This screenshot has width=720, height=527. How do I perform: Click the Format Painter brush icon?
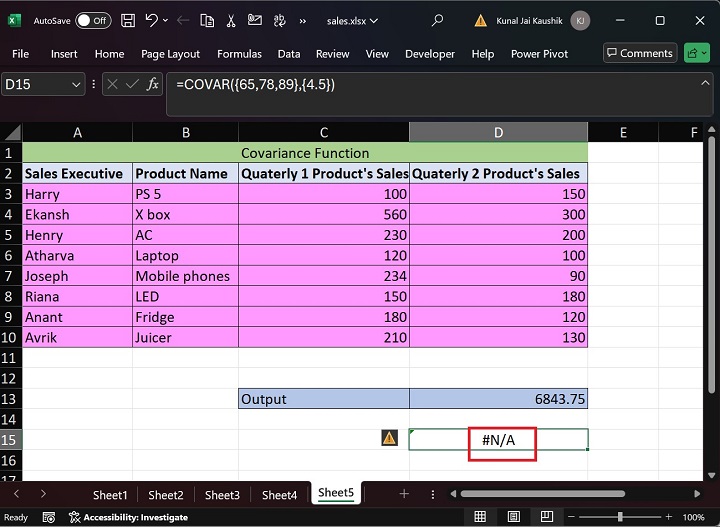255,20
